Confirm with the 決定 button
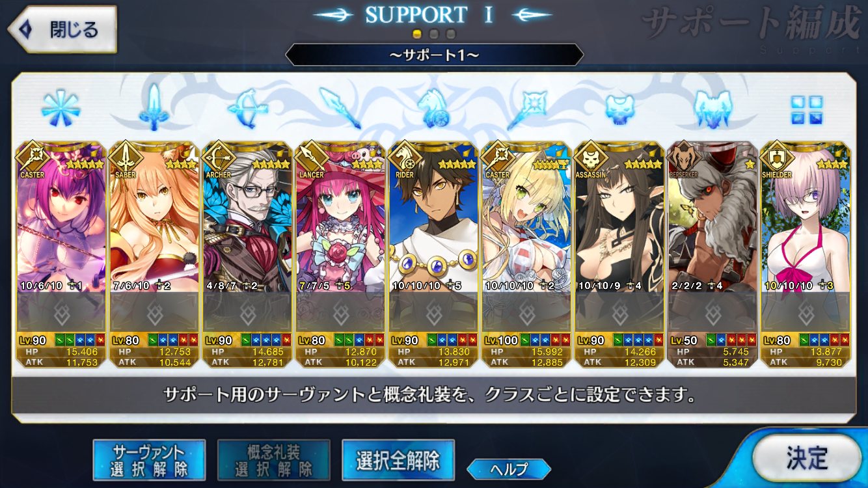Viewport: 868px width, 488px height. (806, 458)
